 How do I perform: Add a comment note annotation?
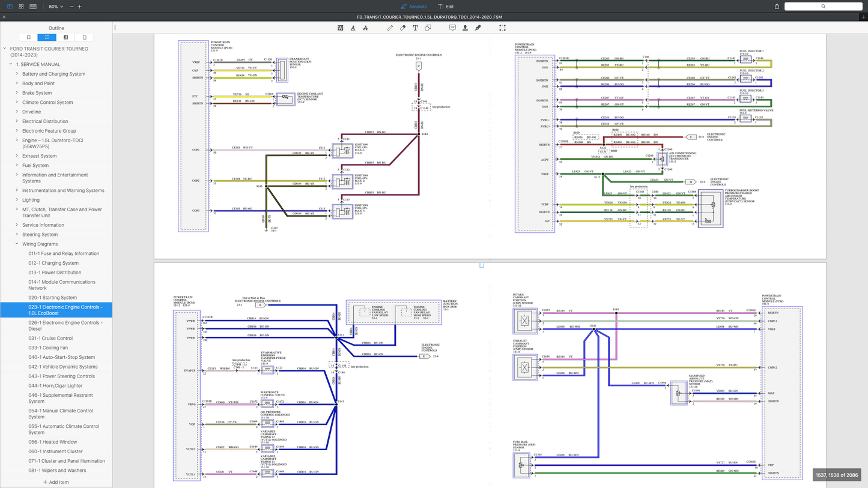coord(452,28)
